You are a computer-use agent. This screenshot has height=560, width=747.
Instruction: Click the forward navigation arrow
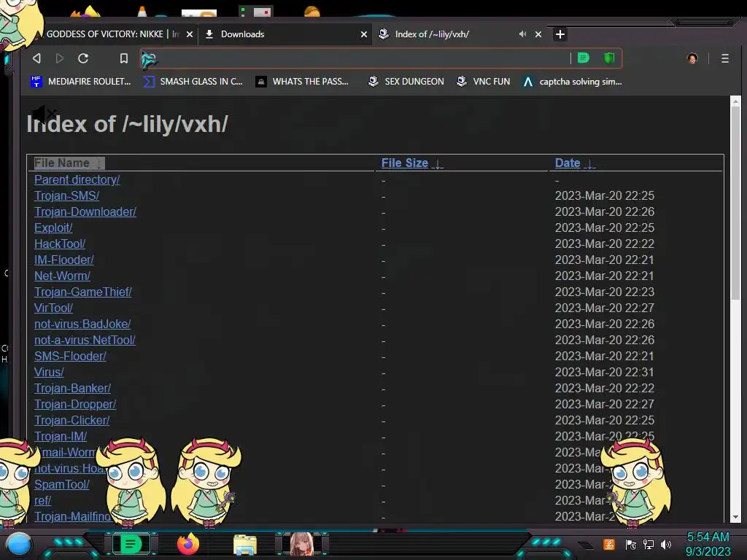tap(60, 58)
